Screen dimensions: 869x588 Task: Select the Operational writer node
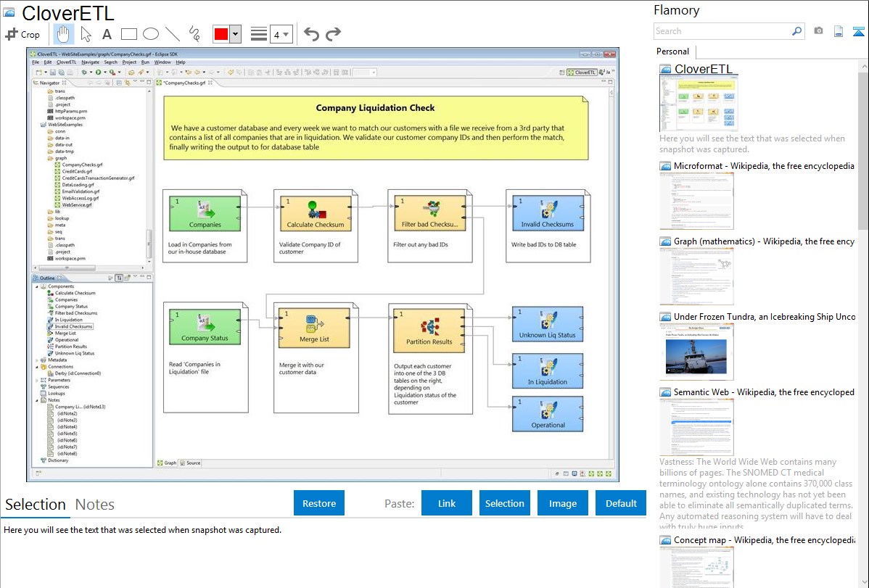(x=548, y=413)
